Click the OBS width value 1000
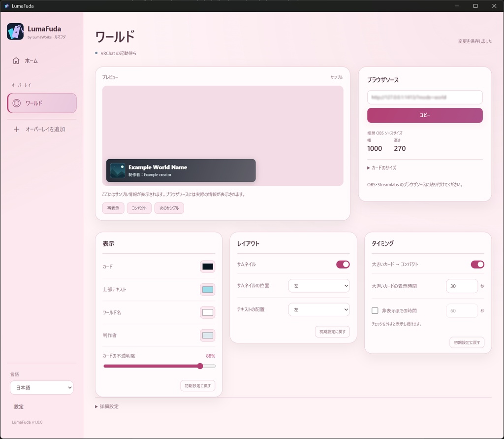Image resolution: width=504 pixels, height=439 pixels. click(375, 148)
